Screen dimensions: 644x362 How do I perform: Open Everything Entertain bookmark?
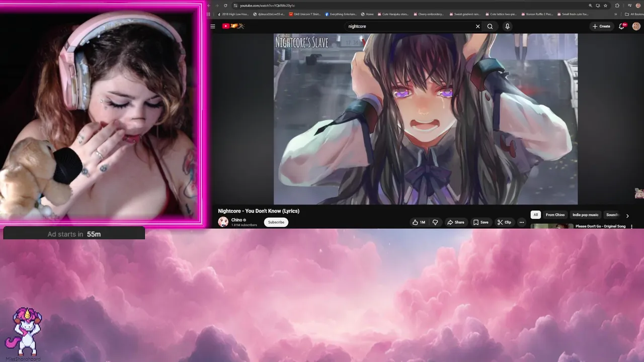point(341,14)
